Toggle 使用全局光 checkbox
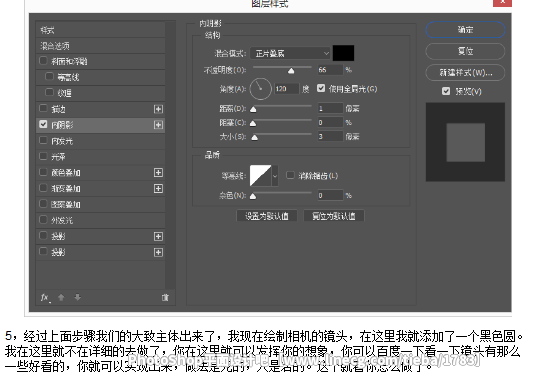 click(321, 89)
